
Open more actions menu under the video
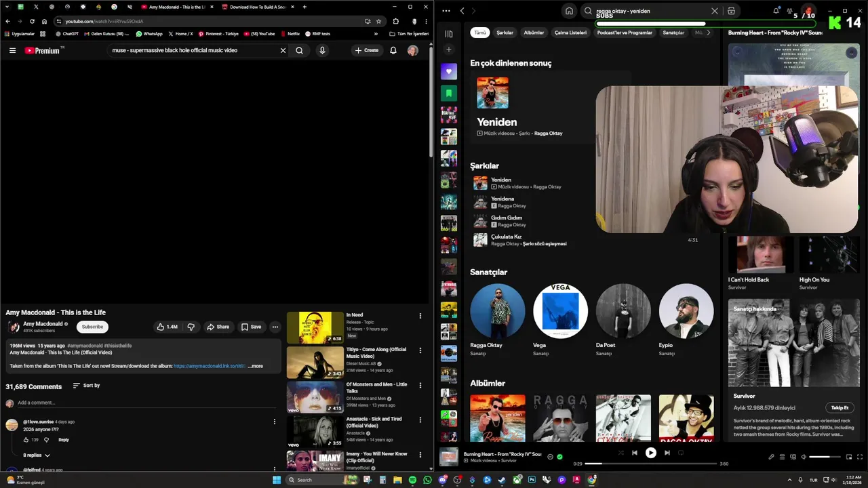275,327
